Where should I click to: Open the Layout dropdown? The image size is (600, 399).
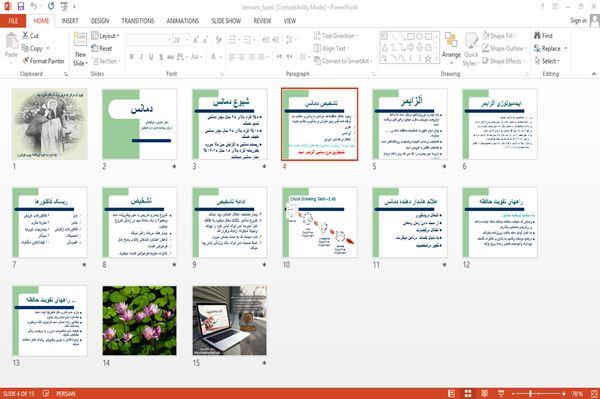105,36
